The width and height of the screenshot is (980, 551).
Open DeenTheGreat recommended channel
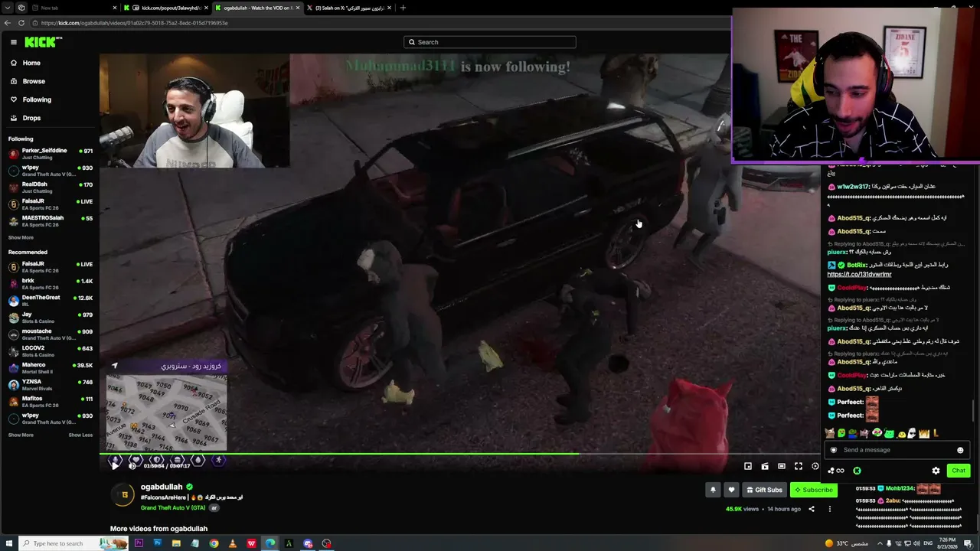51,301
